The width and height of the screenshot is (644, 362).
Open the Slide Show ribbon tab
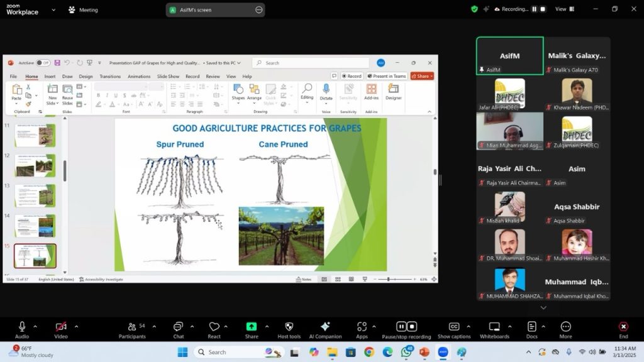(168, 77)
